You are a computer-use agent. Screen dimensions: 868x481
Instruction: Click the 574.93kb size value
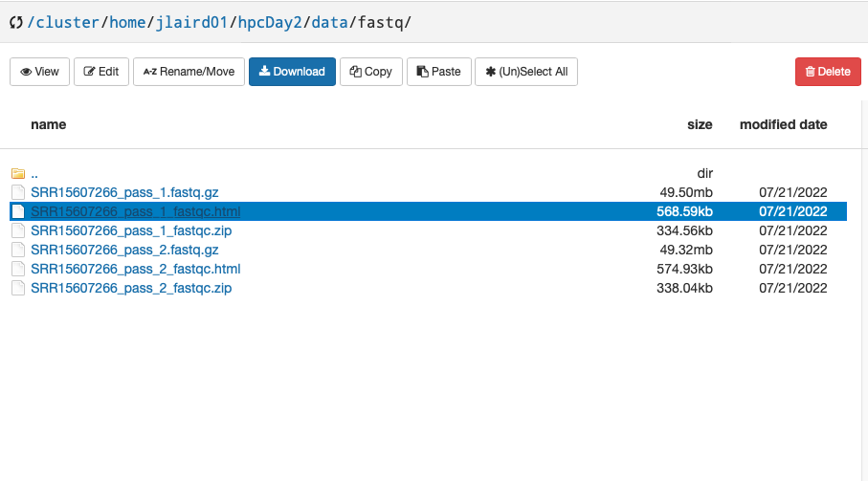click(x=685, y=269)
